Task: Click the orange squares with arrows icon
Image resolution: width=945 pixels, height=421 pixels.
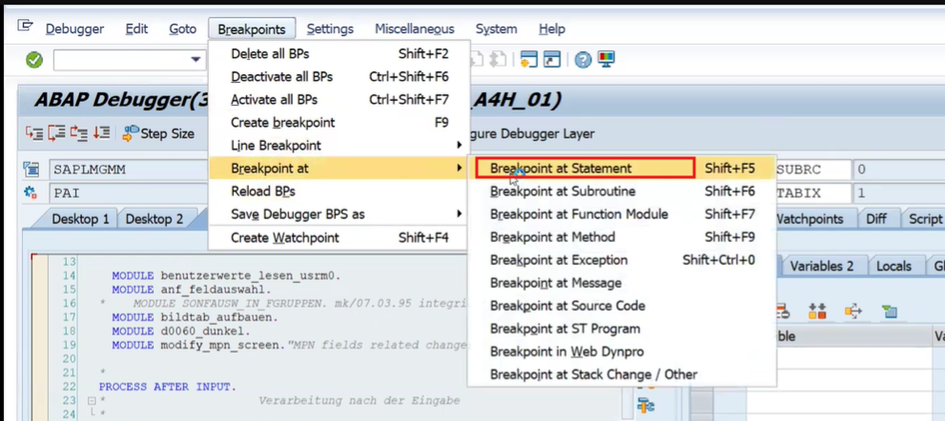Action: [817, 311]
